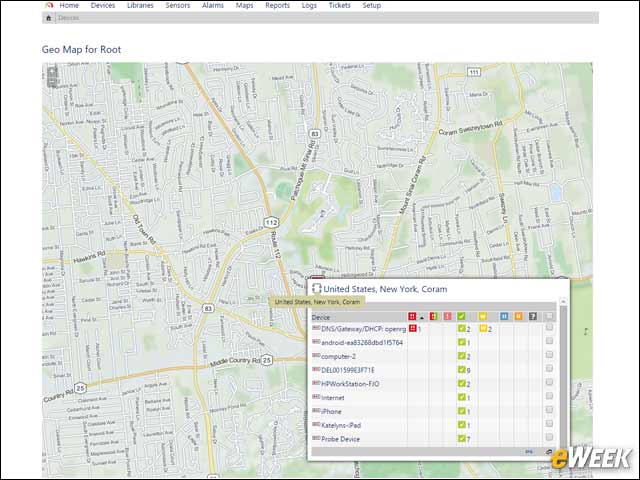Open the Sensors menu
This screenshot has height=480, width=640.
178,5
